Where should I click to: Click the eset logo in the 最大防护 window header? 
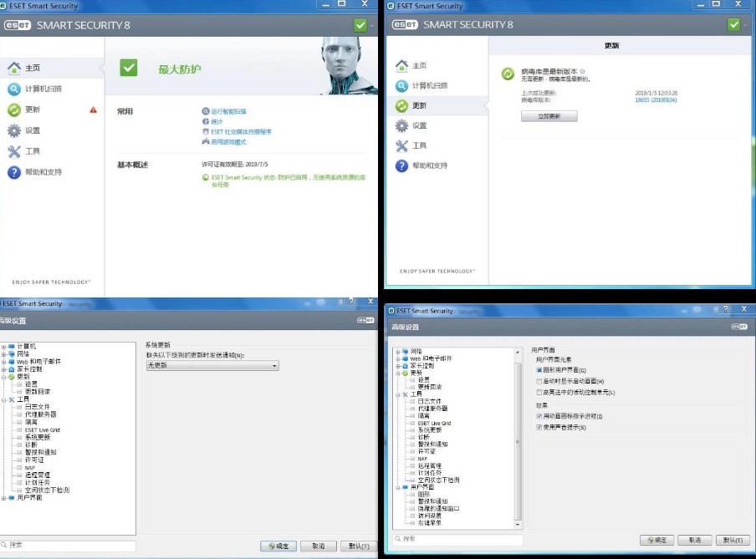[18, 25]
